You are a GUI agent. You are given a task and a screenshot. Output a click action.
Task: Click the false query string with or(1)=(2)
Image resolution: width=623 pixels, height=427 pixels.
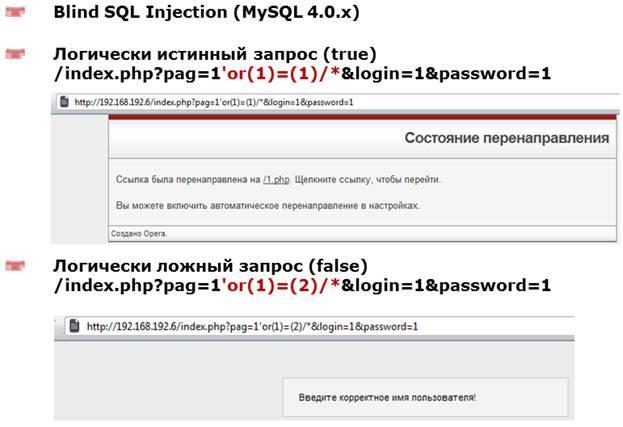pos(302,286)
